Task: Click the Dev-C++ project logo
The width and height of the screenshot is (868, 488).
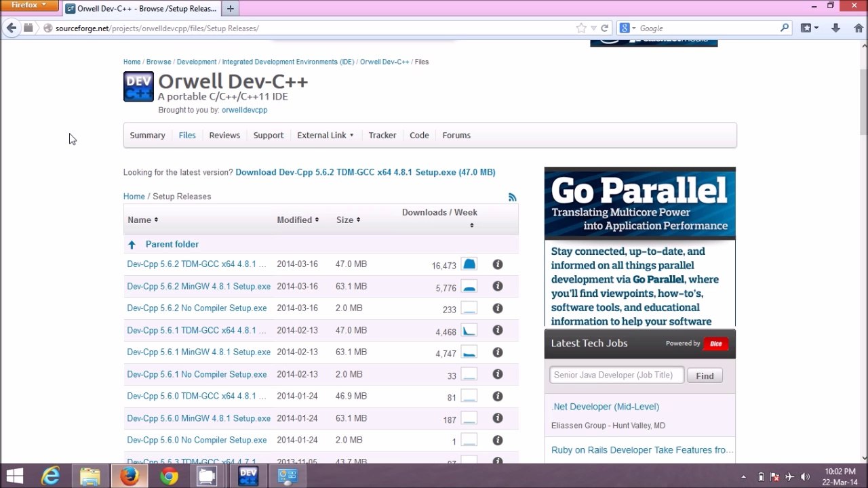Action: tap(138, 87)
